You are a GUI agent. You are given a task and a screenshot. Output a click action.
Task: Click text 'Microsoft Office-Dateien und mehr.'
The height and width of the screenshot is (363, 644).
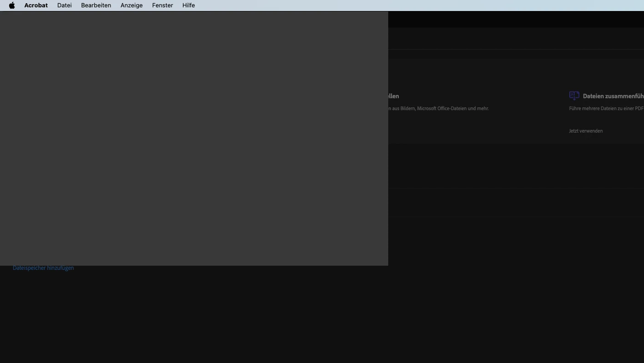(453, 109)
